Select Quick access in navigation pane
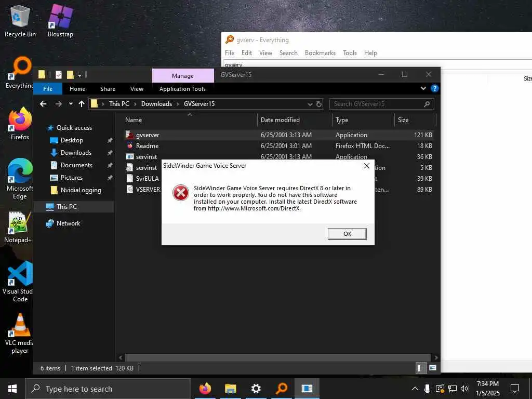Image resolution: width=532 pixels, height=399 pixels. [x=74, y=128]
